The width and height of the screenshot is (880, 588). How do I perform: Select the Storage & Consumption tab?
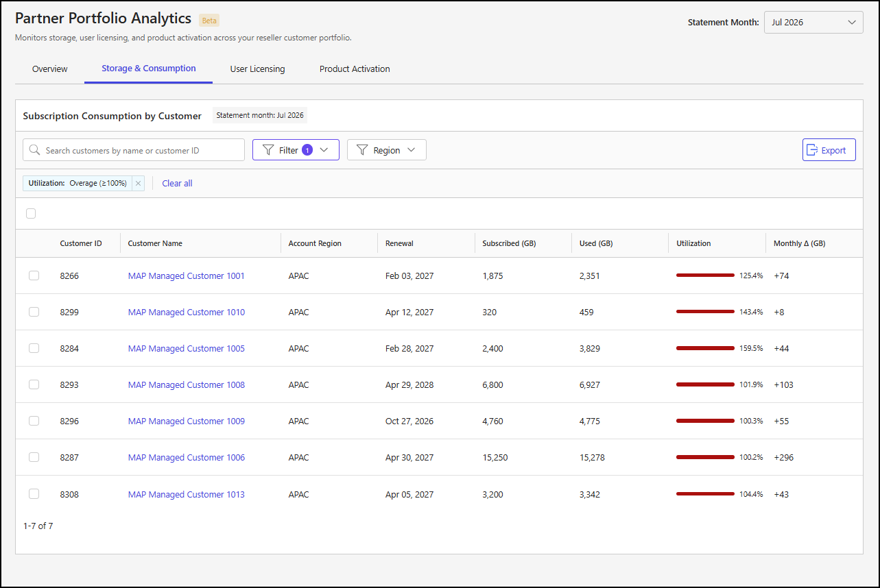[149, 69]
